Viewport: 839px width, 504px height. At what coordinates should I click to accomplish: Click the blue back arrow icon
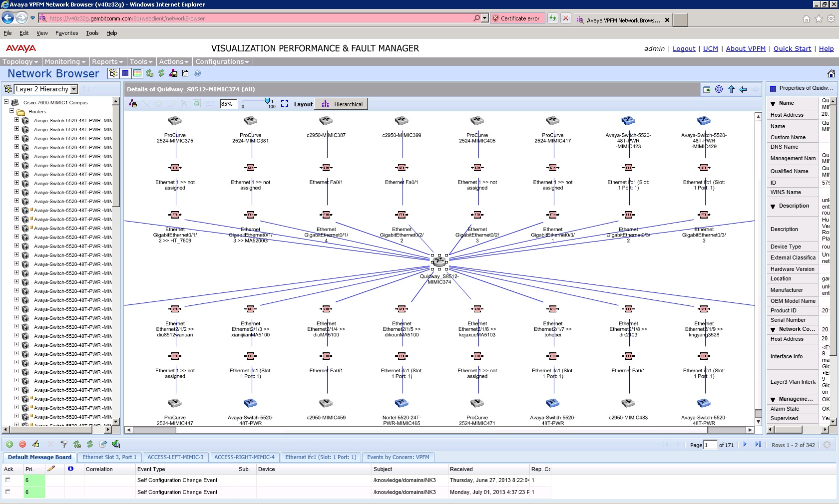743,89
